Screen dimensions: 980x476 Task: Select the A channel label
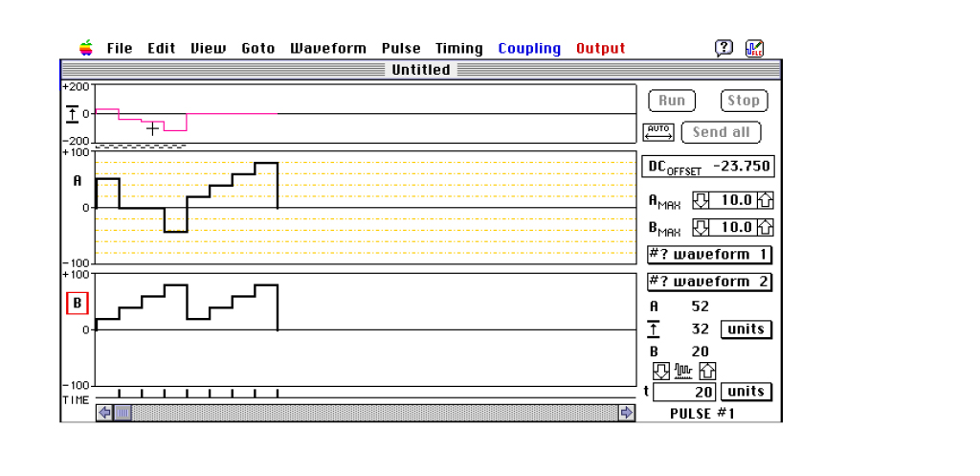pos(78,181)
